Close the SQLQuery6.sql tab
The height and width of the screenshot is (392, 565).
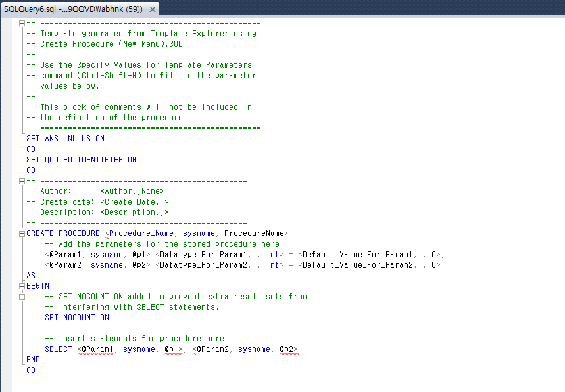(152, 9)
